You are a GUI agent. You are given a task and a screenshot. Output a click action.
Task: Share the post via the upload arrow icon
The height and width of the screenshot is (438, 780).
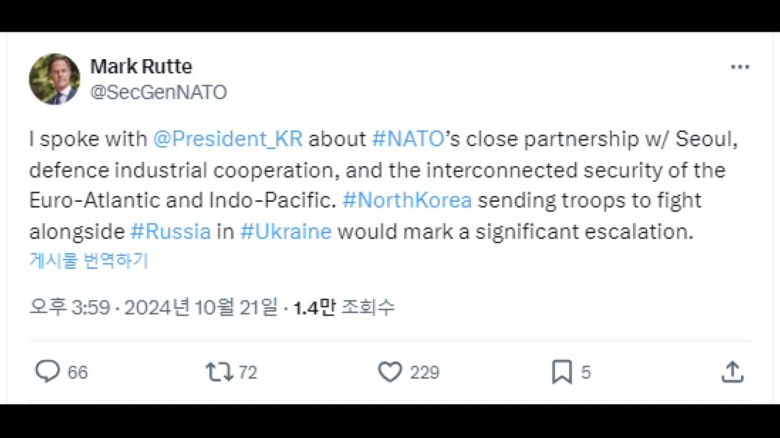click(x=732, y=372)
